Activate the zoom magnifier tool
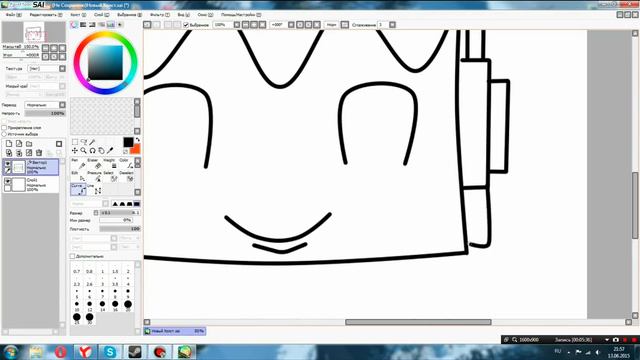The image size is (640, 360). (x=84, y=151)
